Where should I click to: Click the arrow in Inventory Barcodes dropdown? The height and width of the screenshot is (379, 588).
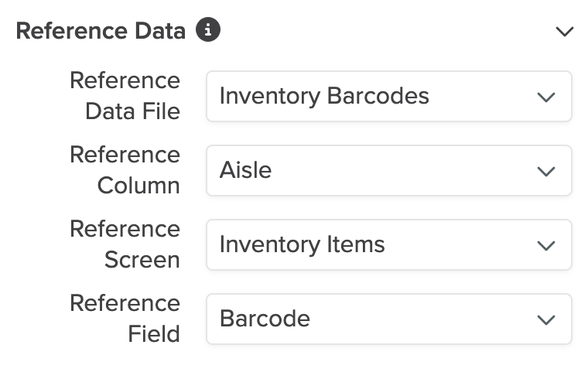coord(546,97)
